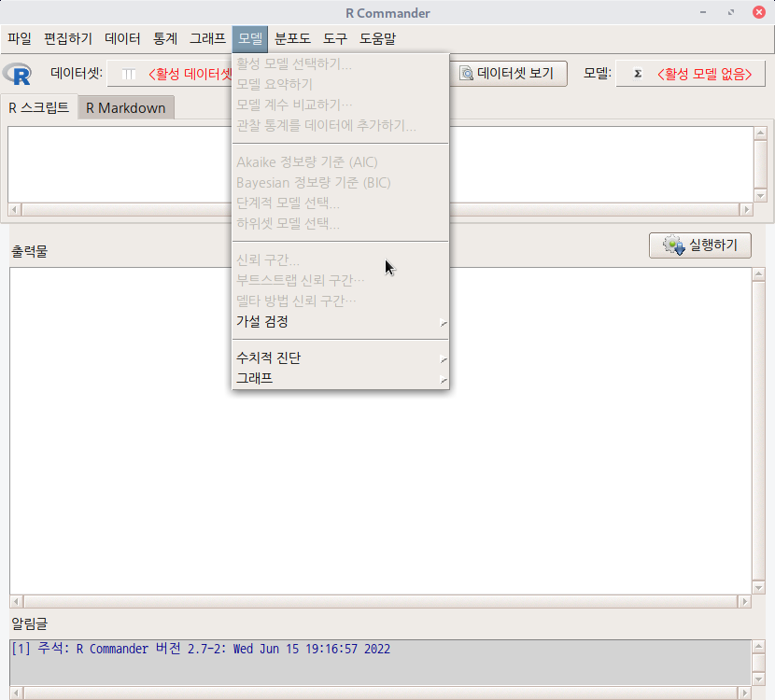The width and height of the screenshot is (775, 700).
Task: Maximize the R Commander window
Action: pos(731,12)
